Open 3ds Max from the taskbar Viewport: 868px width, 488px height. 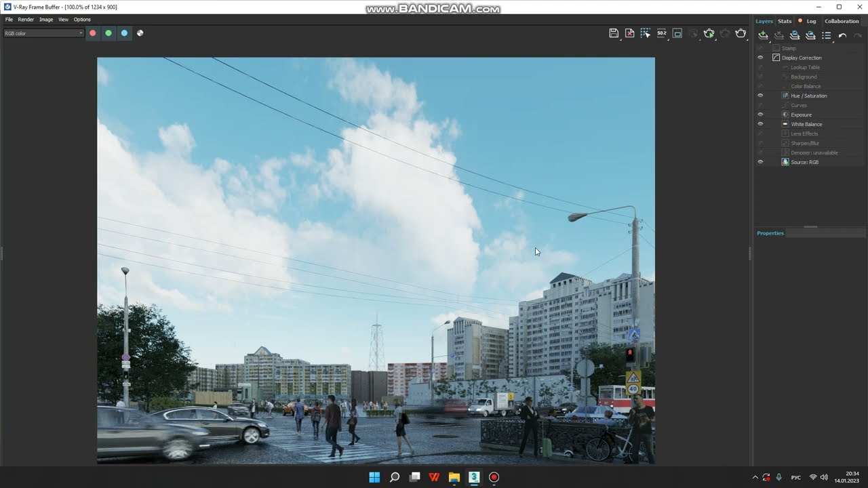click(x=474, y=477)
